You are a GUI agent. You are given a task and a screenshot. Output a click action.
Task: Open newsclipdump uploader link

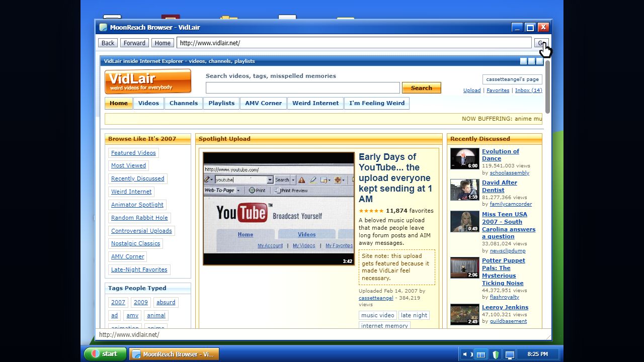click(x=508, y=251)
